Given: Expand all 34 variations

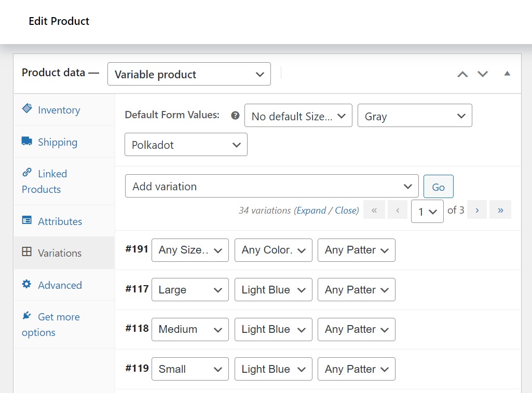Looking at the screenshot, I should [x=311, y=210].
